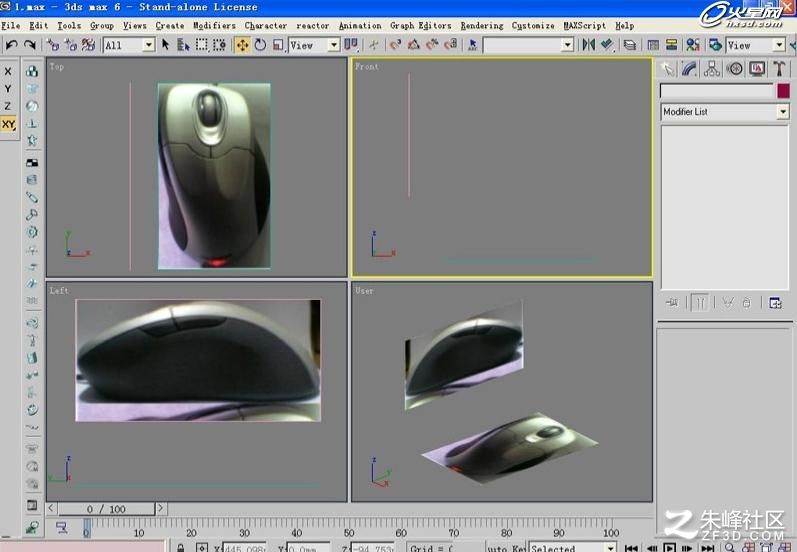The height and width of the screenshot is (552, 797).
Task: Click the Pin Stack icon
Action: click(x=672, y=303)
